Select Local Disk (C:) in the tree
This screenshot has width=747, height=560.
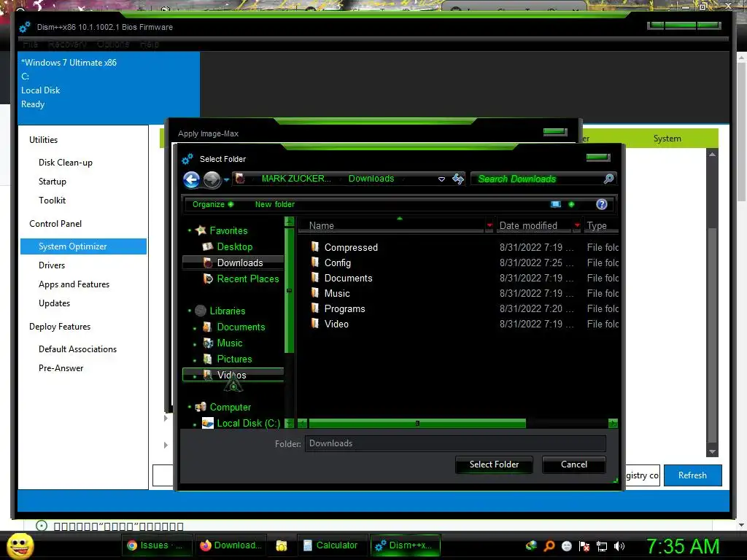pos(248,424)
